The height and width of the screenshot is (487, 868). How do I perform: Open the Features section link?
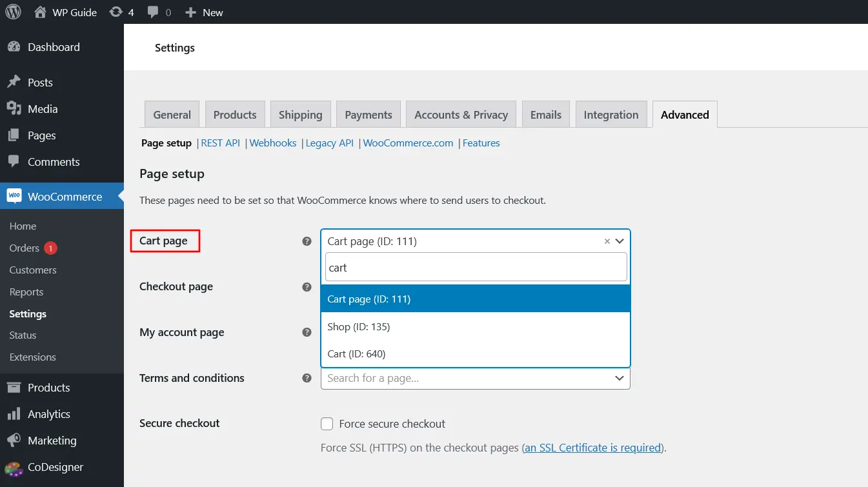pos(481,143)
